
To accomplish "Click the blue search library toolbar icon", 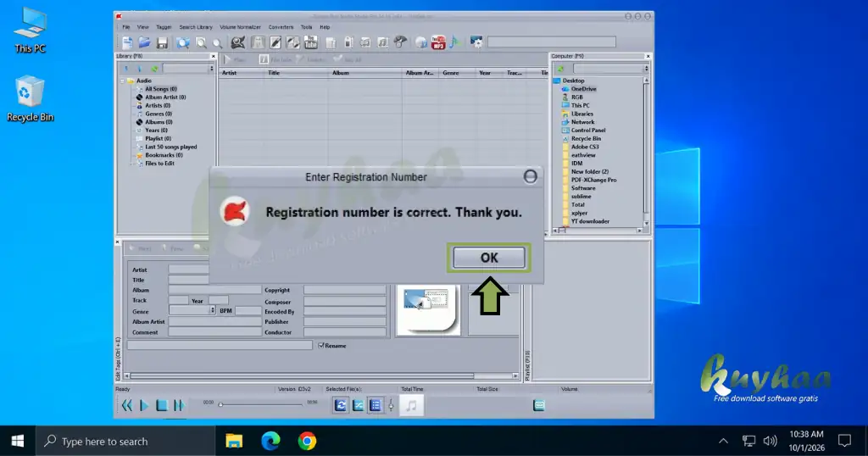I will (x=183, y=42).
